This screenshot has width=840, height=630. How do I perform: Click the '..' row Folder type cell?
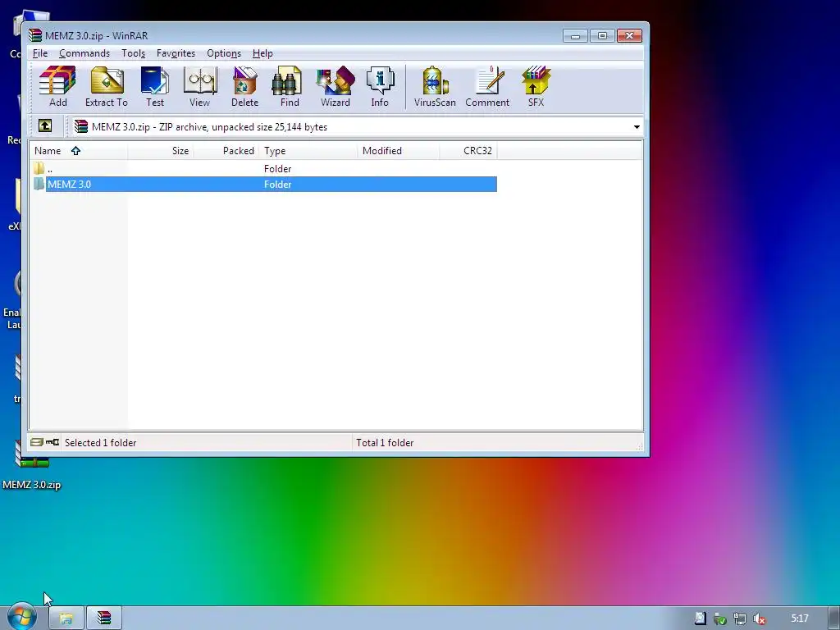coord(277,168)
